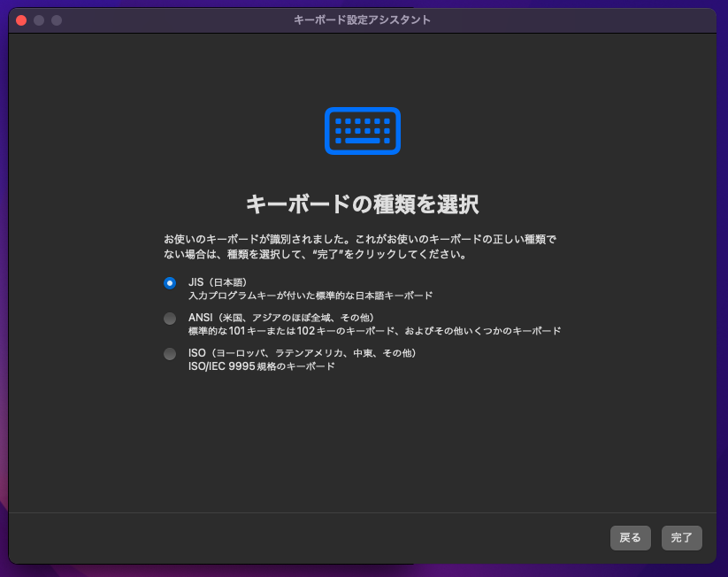Click the window title キーボード設定アシスタント
Image resolution: width=728 pixels, height=577 pixels.
click(362, 20)
